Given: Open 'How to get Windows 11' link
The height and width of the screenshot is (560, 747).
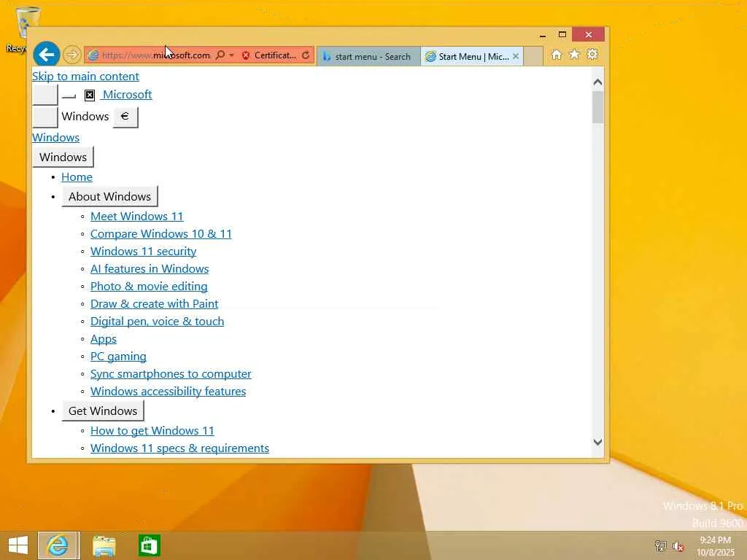Looking at the screenshot, I should (152, 431).
